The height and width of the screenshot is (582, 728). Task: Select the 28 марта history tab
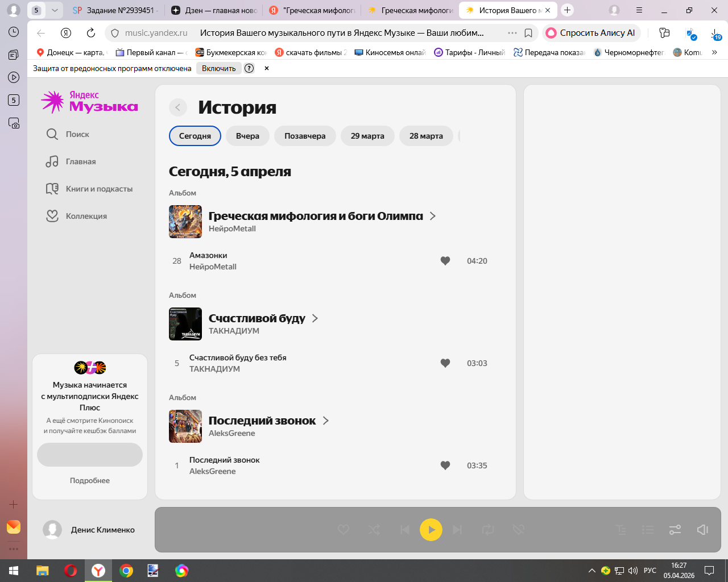[426, 136]
